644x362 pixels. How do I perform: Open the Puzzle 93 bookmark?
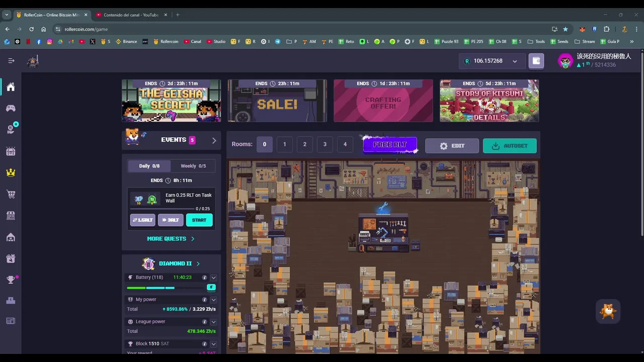point(446,42)
